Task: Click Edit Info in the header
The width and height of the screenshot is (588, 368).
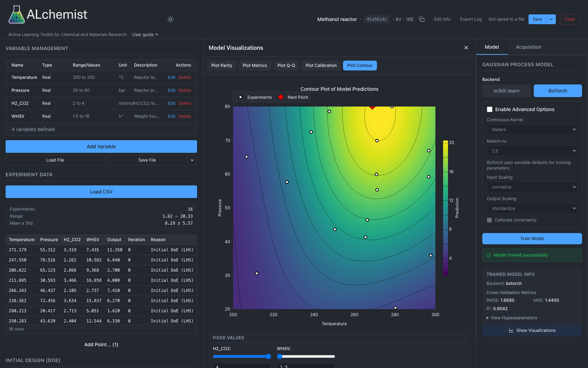Action: point(442,19)
